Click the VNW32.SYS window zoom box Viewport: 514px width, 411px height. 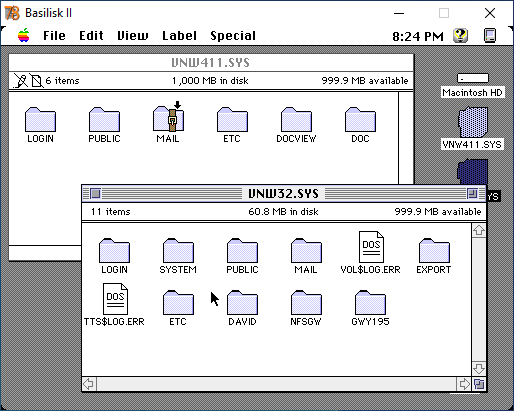pyautogui.click(x=472, y=194)
